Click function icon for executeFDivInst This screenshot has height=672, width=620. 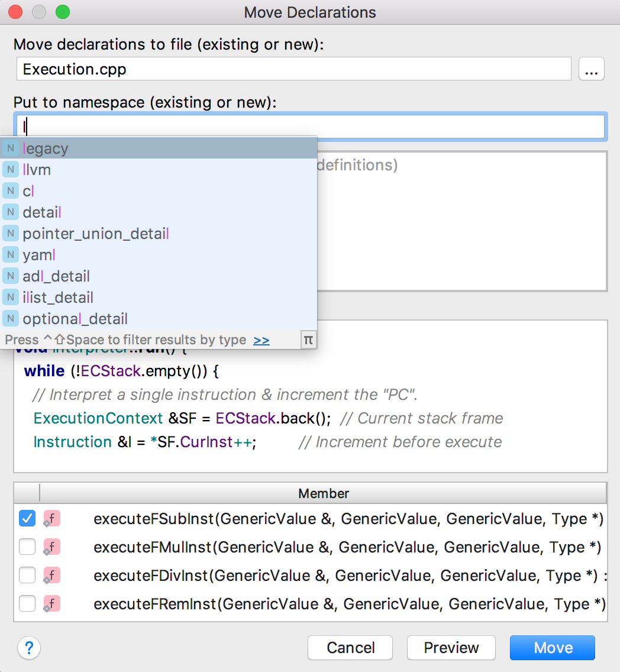(51, 575)
